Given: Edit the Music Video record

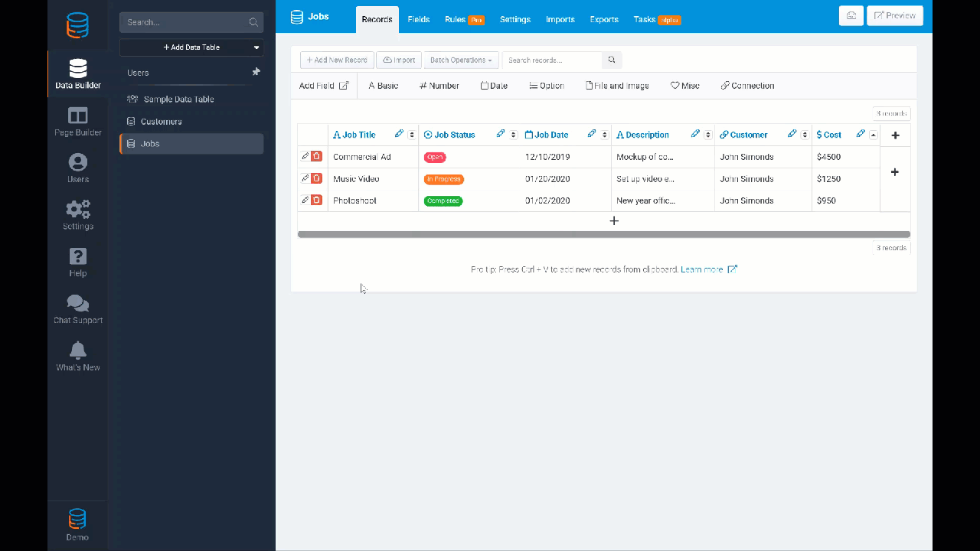Looking at the screenshot, I should [305, 178].
